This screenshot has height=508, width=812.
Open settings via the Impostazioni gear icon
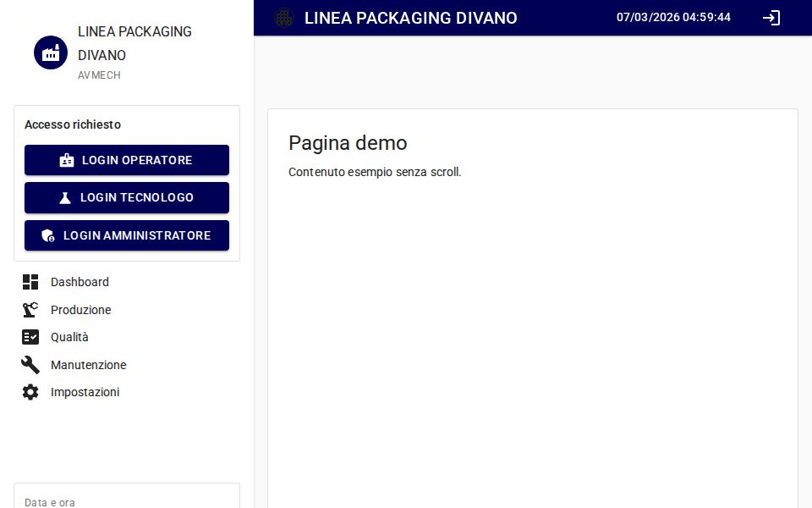click(30, 392)
